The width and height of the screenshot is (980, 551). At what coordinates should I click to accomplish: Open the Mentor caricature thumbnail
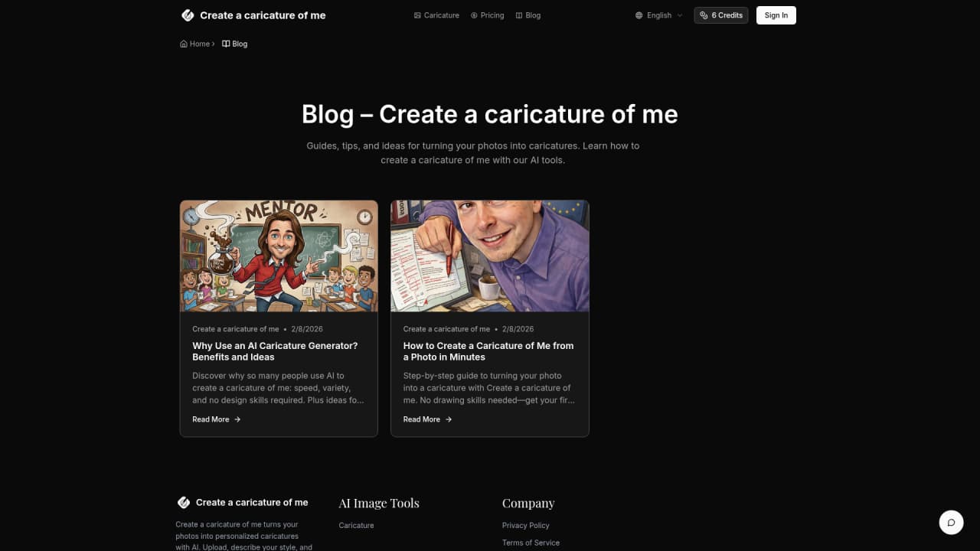(279, 256)
